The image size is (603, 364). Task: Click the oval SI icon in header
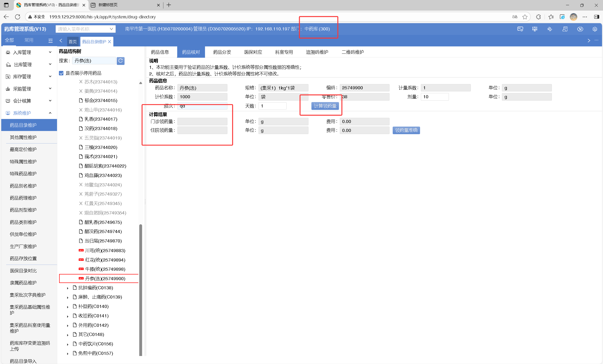click(580, 29)
